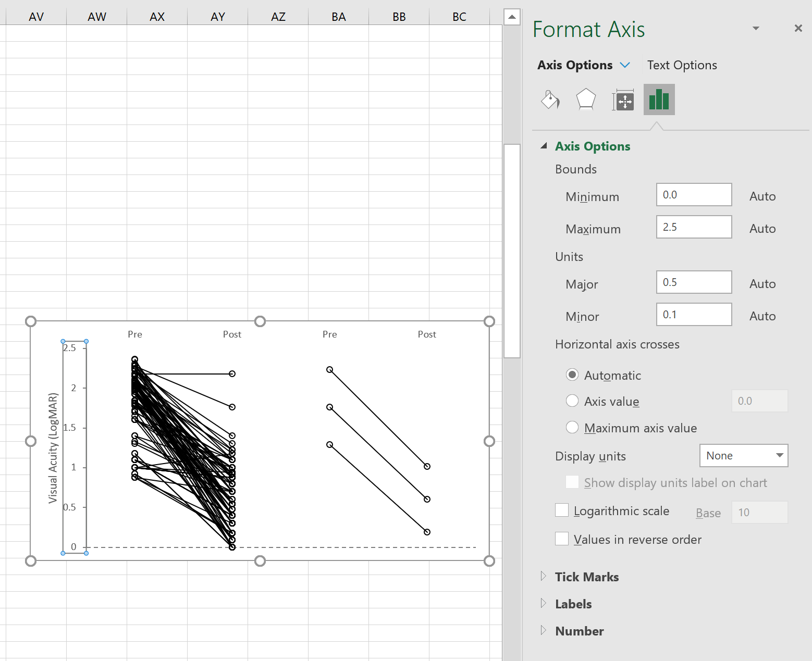Close the Format Axis pane
Screen dimensions: 812x661
pyautogui.click(x=798, y=28)
